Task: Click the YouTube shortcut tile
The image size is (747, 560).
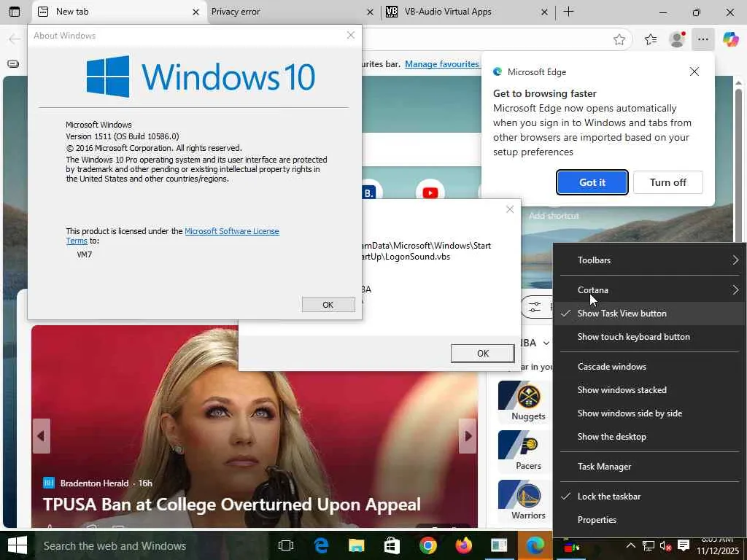Action: [430, 192]
